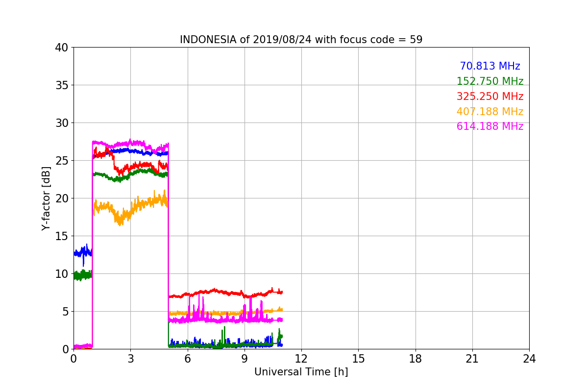
Task: Click the x-axis tick label 18
Action: click(416, 359)
